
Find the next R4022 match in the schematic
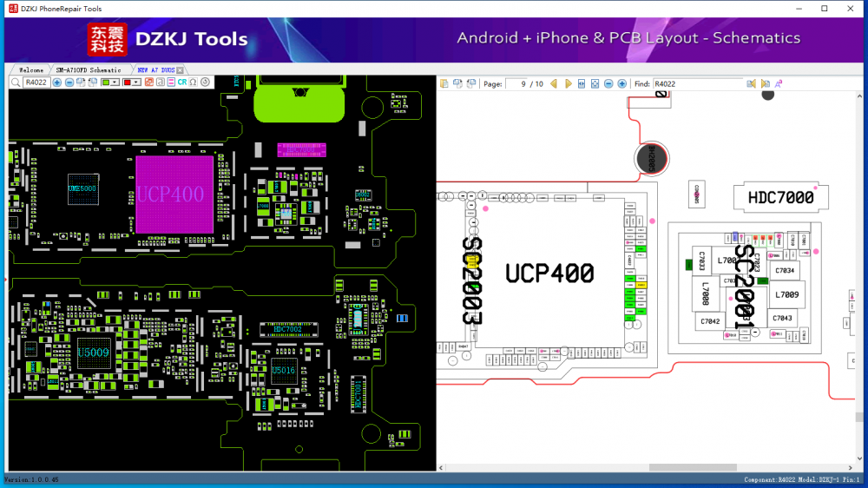click(765, 84)
